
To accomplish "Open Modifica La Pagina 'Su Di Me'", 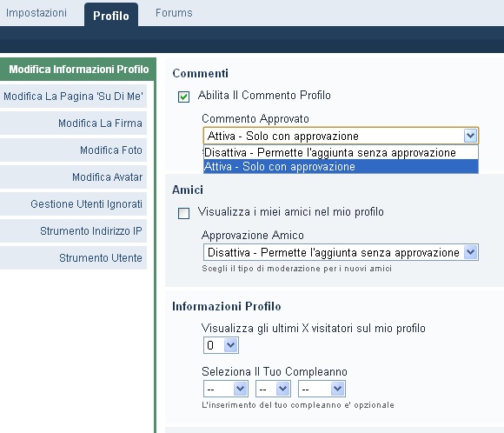I will tap(73, 97).
